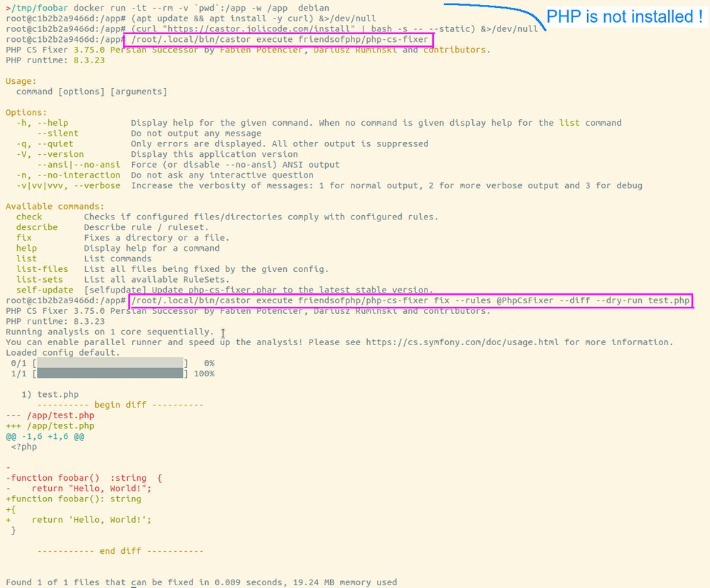Image resolution: width=710 pixels, height=588 pixels.
Task: Click the '@@ -1,6 +1,6 @@' hunk header
Action: tap(45, 437)
